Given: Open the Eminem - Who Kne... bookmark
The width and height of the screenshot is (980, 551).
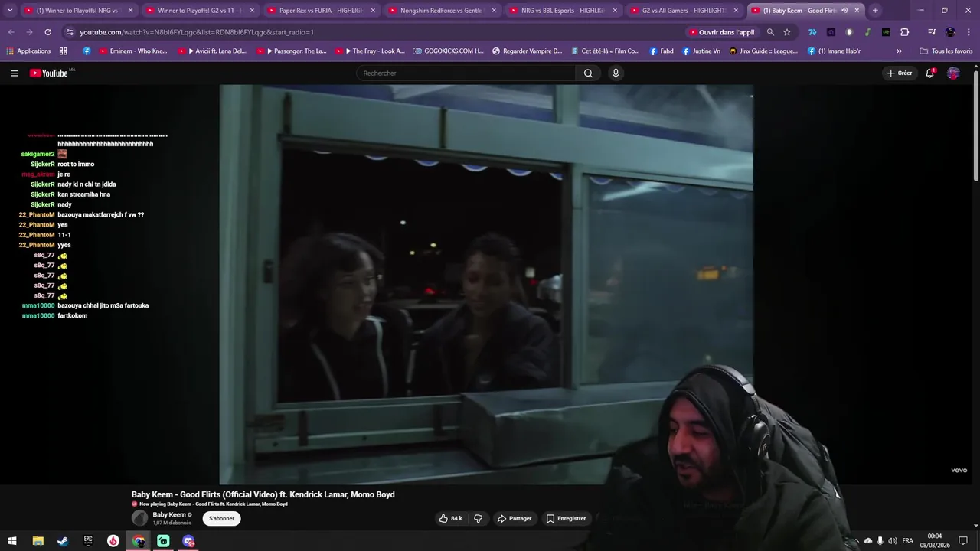Looking at the screenshot, I should (133, 51).
